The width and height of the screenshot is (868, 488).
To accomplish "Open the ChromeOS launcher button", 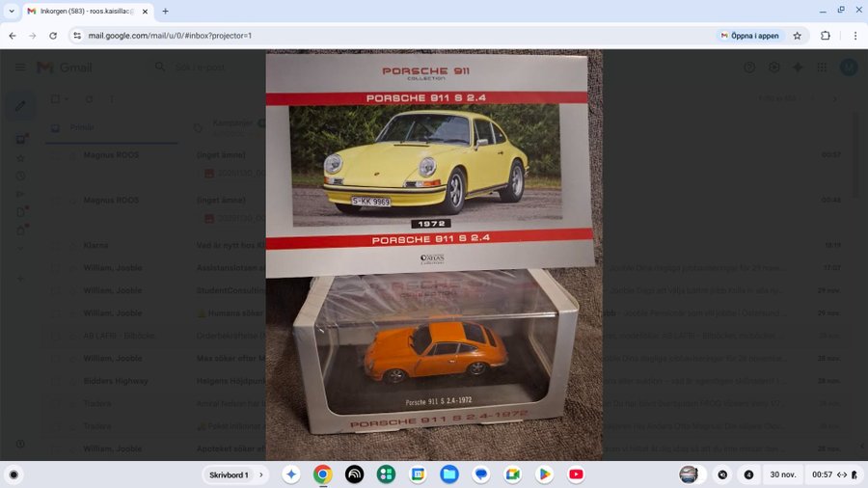I will pos(14,474).
